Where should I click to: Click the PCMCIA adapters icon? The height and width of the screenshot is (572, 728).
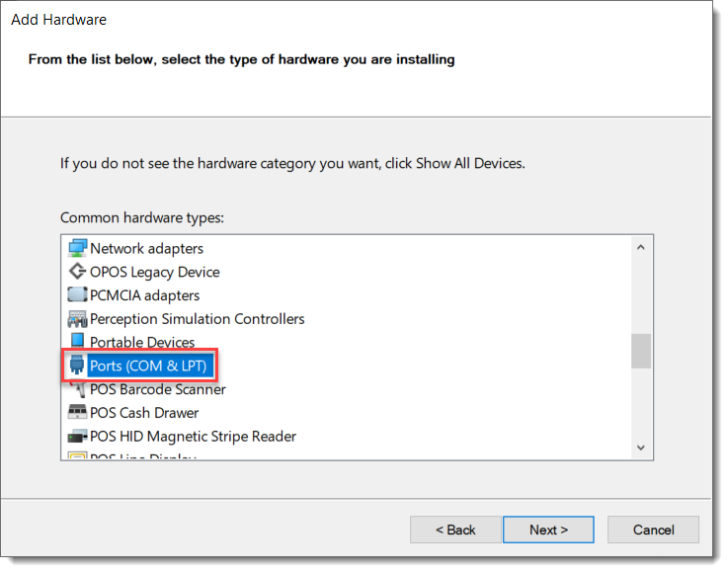coord(77,295)
